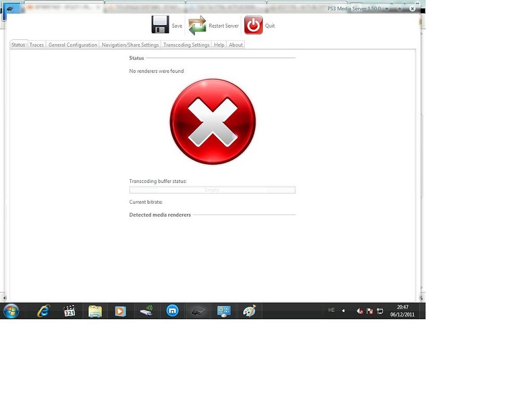The width and height of the screenshot is (532, 399).
Task: Open the Traces tab
Action: coord(37,45)
